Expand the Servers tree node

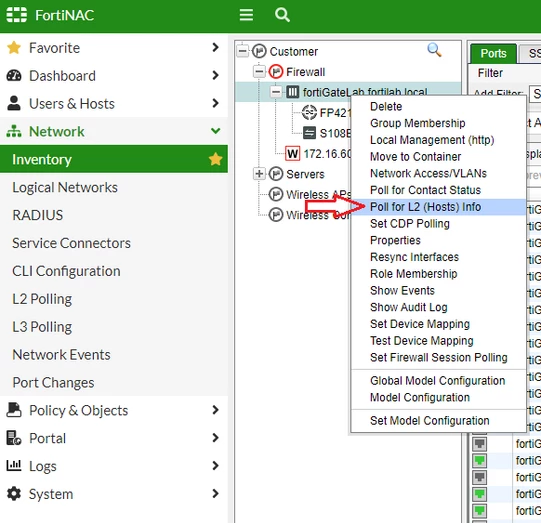(259, 174)
